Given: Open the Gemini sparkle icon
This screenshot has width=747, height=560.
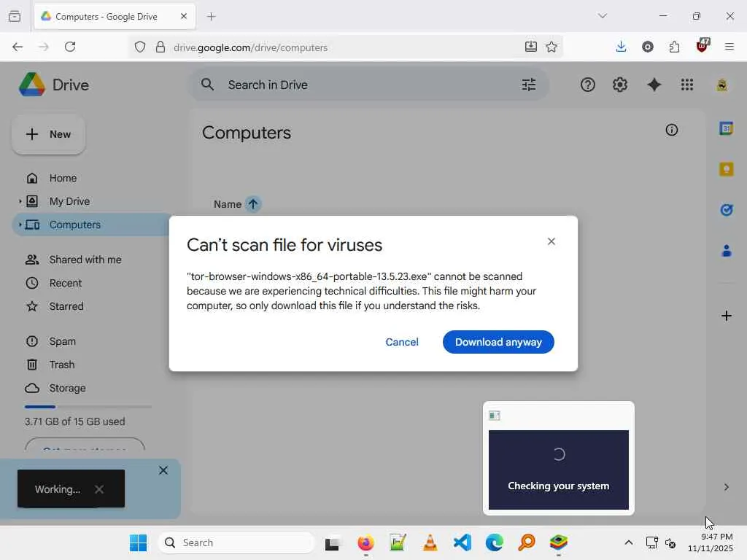Looking at the screenshot, I should coord(654,85).
